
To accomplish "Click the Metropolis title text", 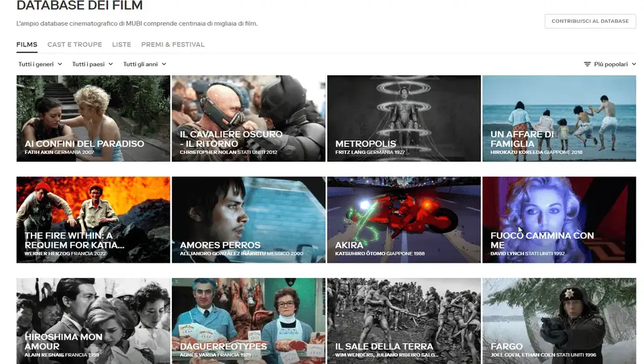I will click(366, 144).
